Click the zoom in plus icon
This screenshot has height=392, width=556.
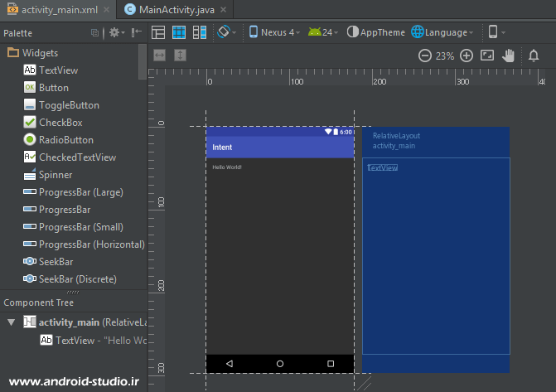(x=467, y=56)
